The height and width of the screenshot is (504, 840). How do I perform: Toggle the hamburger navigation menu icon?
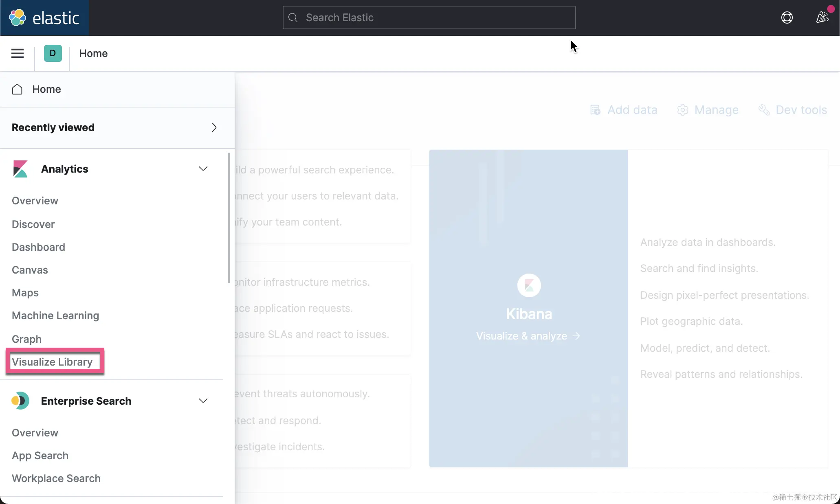(17, 53)
